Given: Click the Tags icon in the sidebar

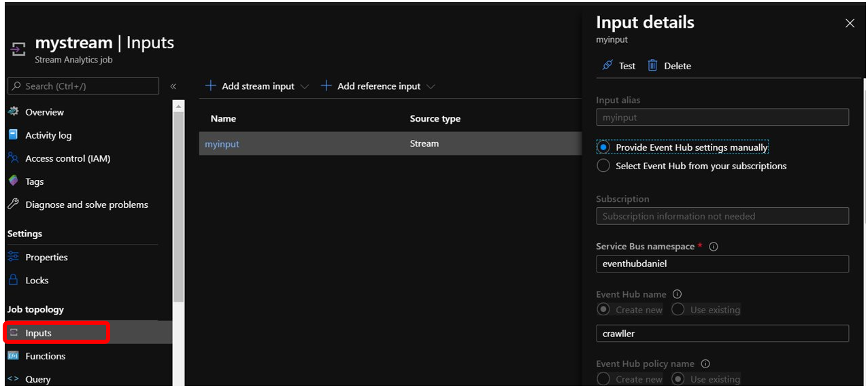Looking at the screenshot, I should 13,181.
